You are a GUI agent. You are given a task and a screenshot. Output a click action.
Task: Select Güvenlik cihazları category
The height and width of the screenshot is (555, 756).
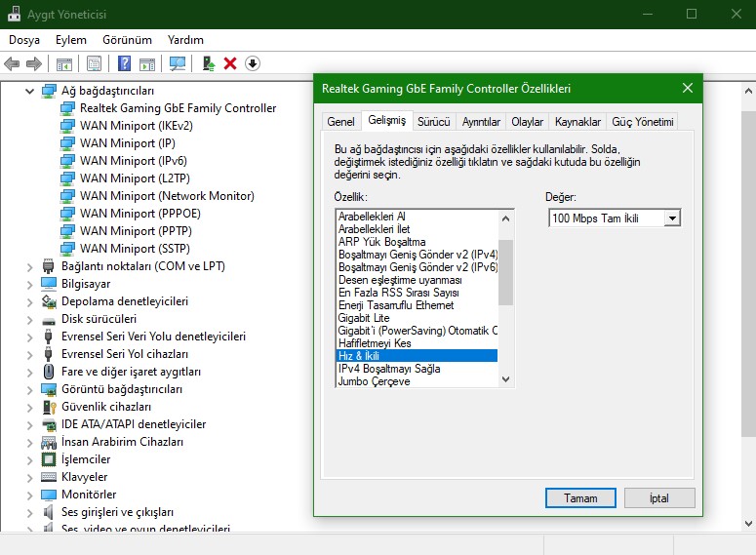[106, 407]
